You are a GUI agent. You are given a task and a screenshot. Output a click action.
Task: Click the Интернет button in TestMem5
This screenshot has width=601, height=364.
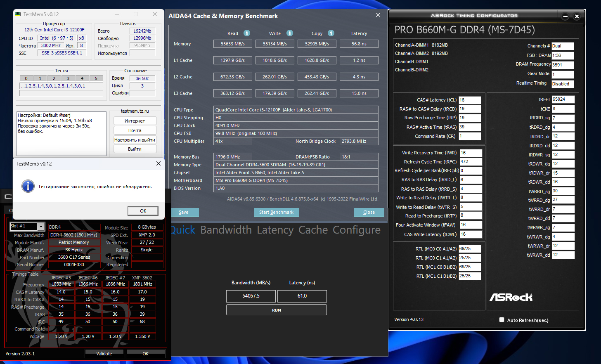click(x=135, y=121)
